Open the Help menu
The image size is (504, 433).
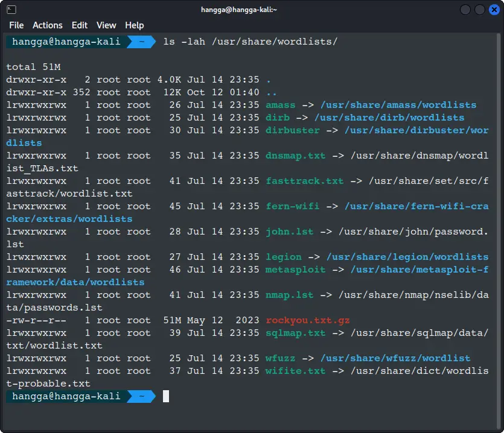(x=134, y=25)
